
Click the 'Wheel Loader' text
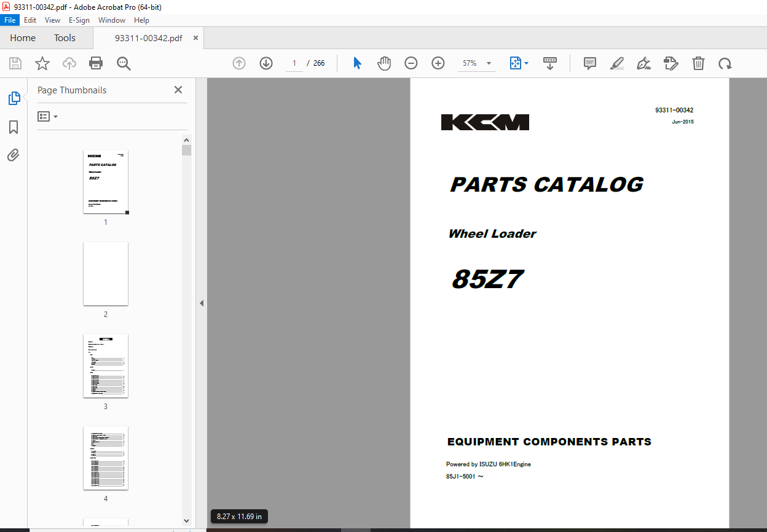(492, 233)
